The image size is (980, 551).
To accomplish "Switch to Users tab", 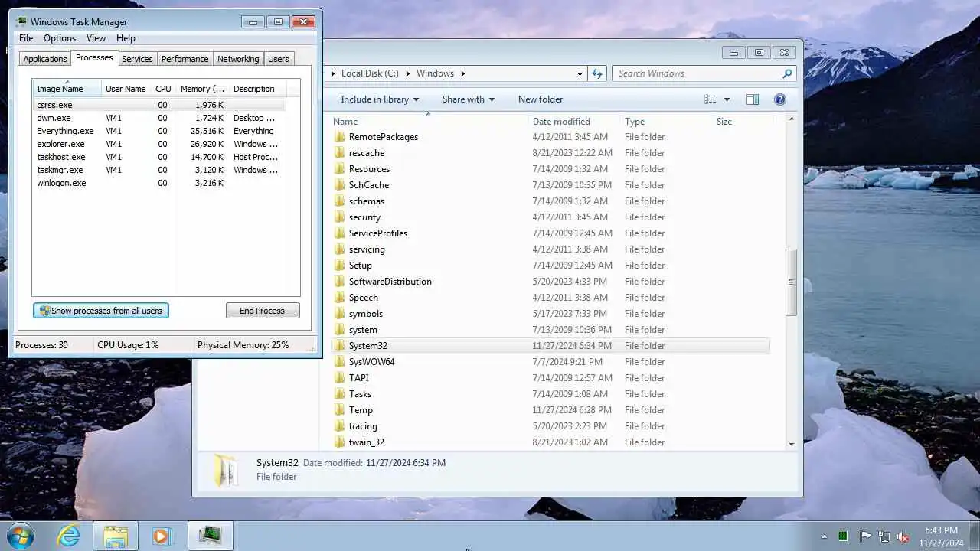I will 279,59.
